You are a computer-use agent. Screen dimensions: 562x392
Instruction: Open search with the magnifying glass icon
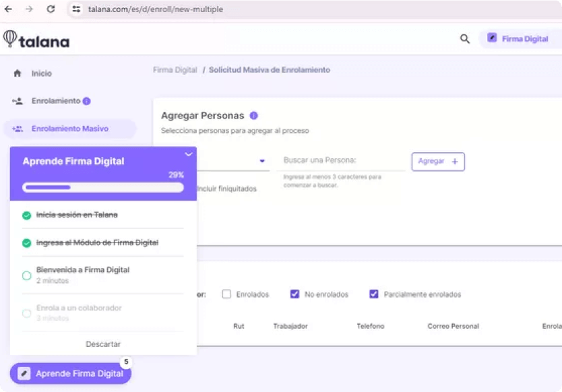pos(465,39)
